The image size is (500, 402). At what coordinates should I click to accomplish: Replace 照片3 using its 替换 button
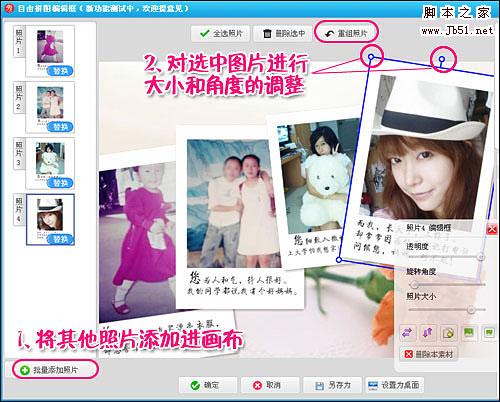60,183
